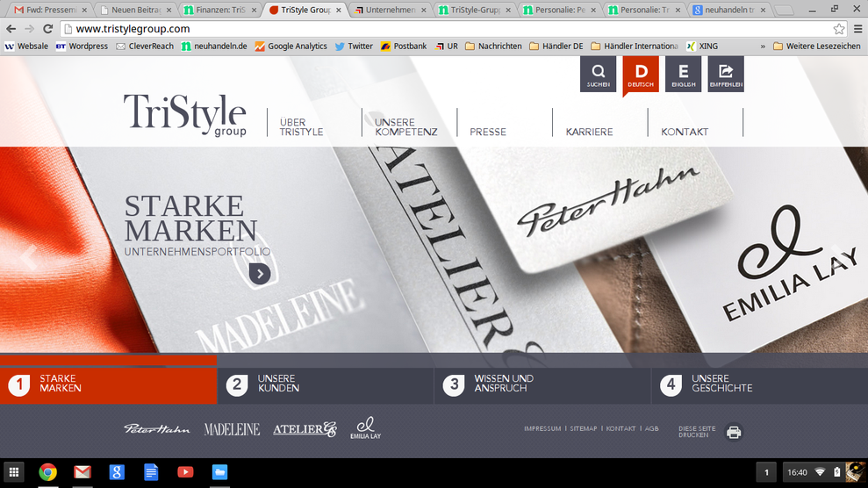Open the AGB footer link

point(651,429)
